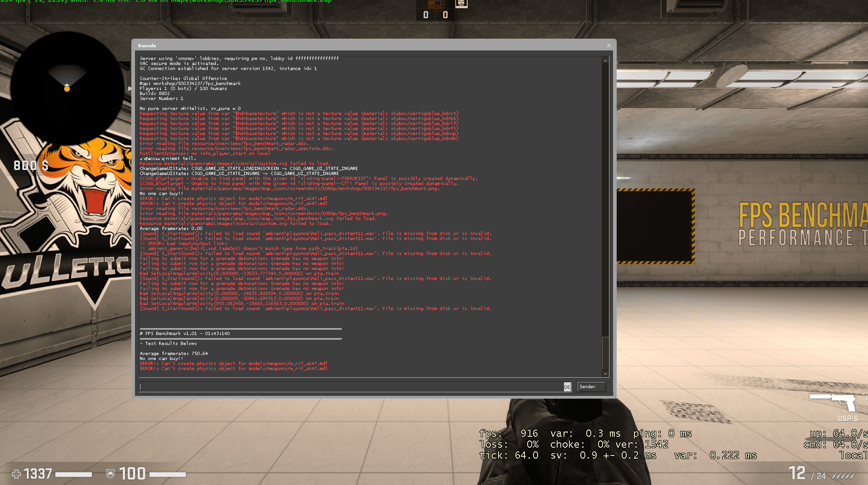Click the console scrollbar thumb
Image resolution: width=868 pixels, height=485 pixels.
(605, 353)
